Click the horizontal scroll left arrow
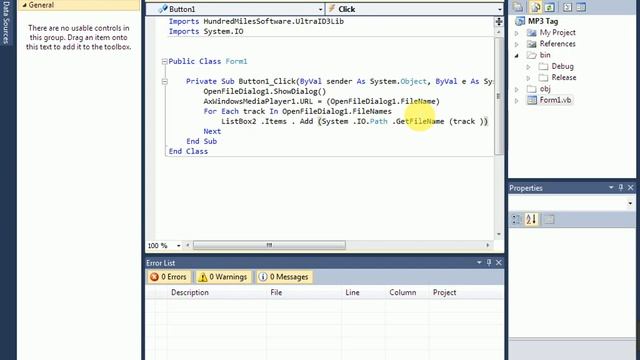This screenshot has width=640, height=360. point(188,245)
